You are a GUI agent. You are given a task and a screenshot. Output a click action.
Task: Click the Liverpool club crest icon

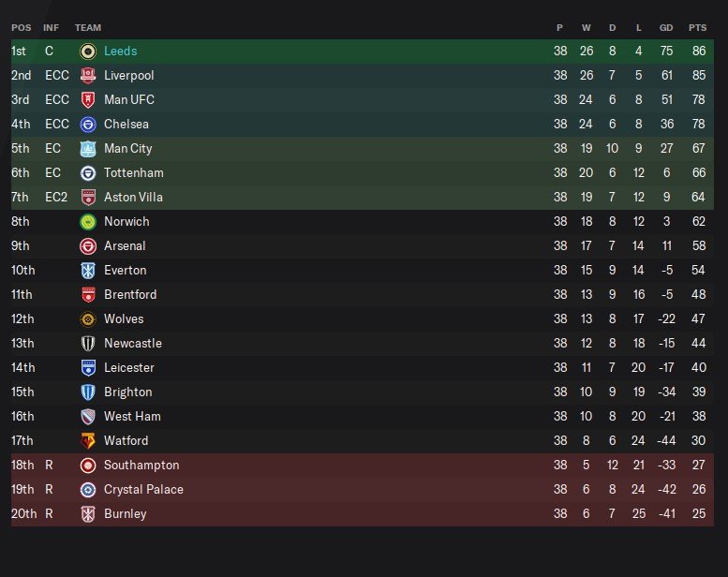(x=88, y=75)
